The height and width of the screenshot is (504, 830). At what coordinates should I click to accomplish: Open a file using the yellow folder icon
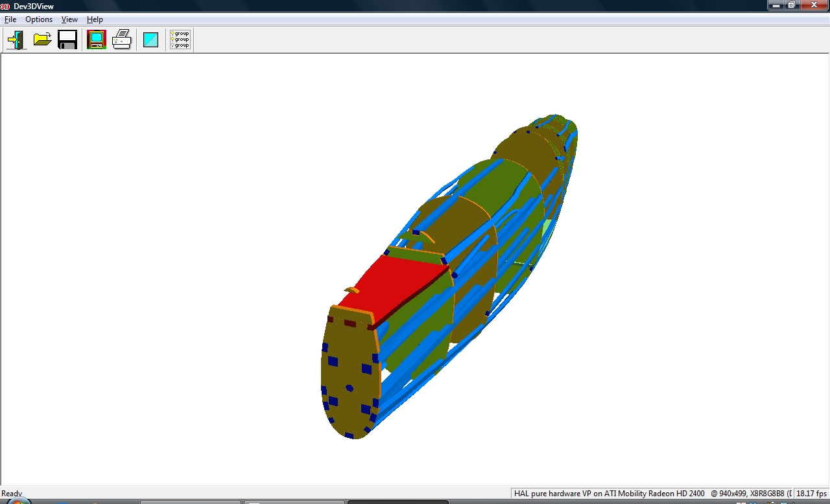pos(43,40)
